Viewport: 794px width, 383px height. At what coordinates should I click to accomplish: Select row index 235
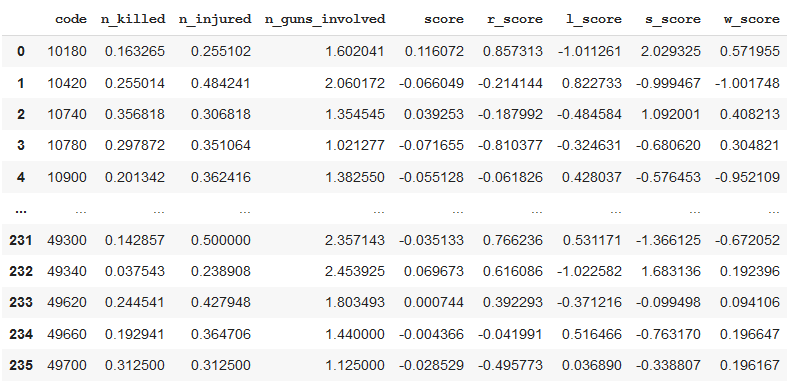point(21,365)
